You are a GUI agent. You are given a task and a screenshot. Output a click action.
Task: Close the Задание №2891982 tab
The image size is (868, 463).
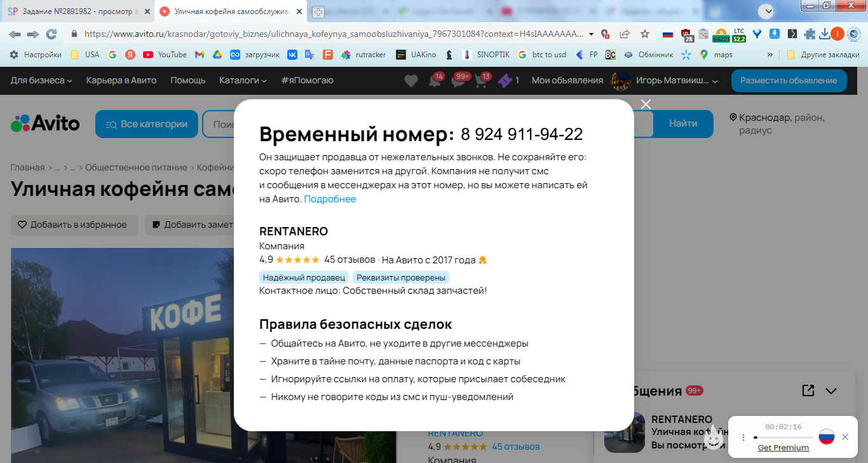click(x=146, y=11)
